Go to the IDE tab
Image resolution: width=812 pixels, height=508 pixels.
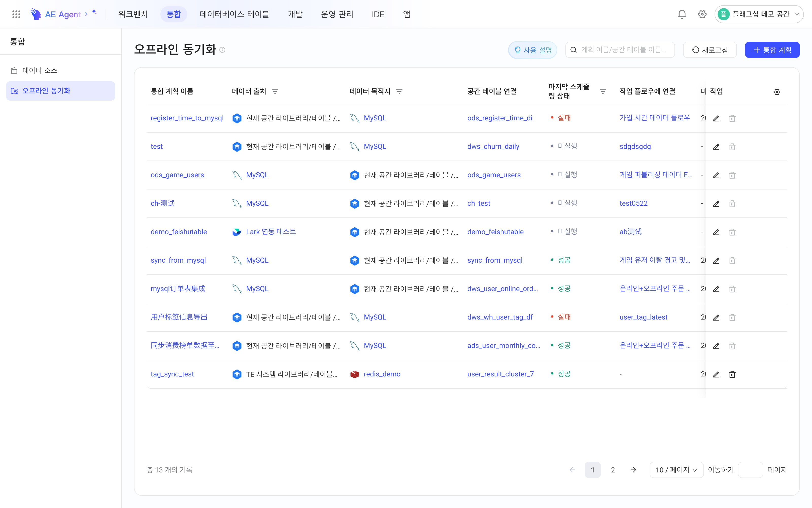pos(378,14)
